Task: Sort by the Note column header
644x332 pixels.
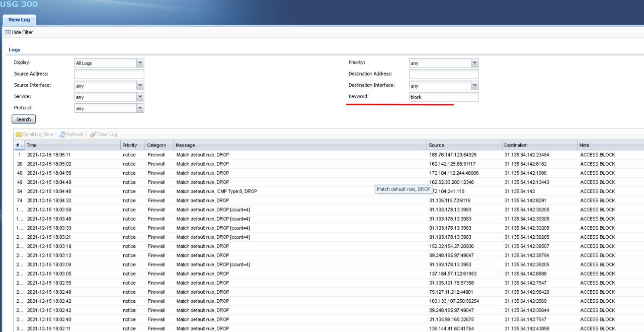Action: (611, 145)
